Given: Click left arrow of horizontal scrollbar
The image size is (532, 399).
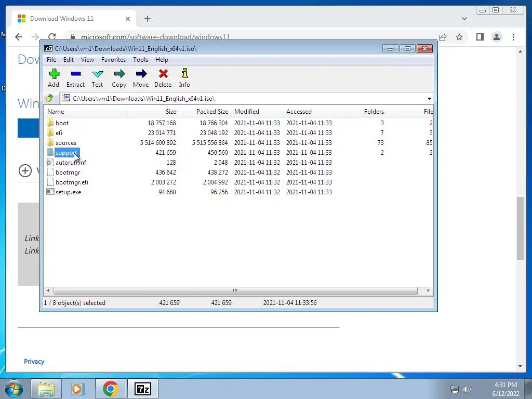Looking at the screenshot, I should click(48, 290).
